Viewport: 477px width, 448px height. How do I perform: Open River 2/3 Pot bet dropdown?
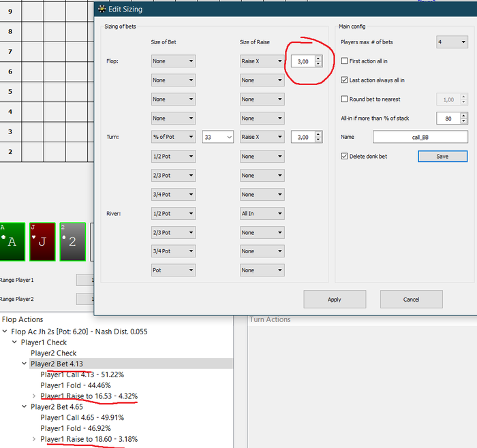173,232
